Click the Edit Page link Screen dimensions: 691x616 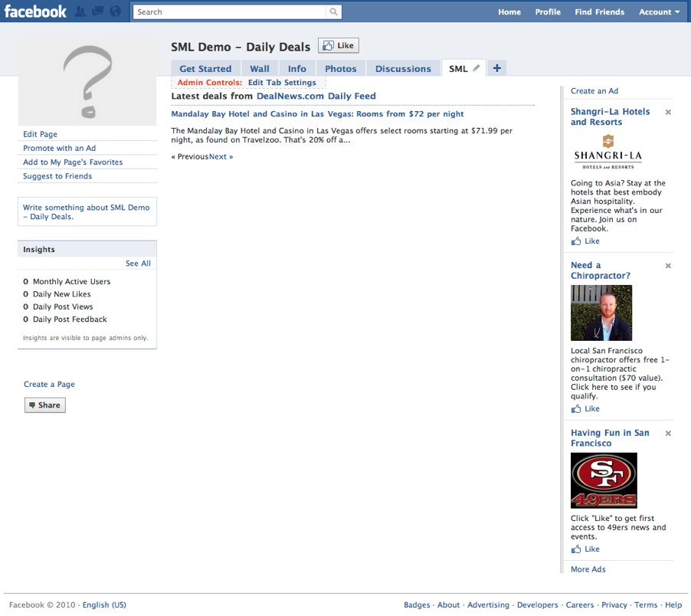(x=40, y=134)
